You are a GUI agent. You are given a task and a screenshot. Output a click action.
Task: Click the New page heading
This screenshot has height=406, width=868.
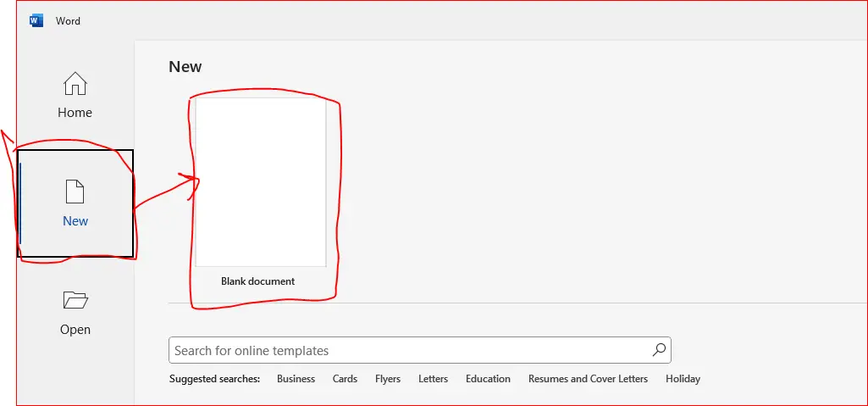185,67
